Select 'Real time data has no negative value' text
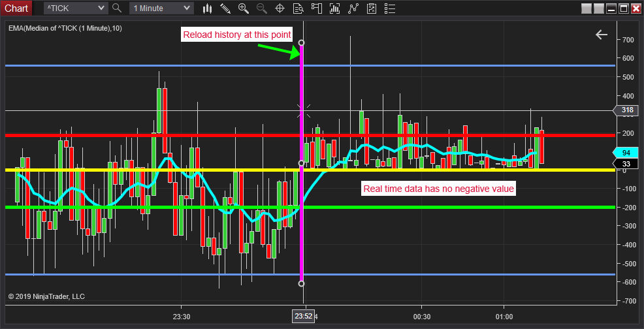The height and width of the screenshot is (329, 644). [x=438, y=189]
